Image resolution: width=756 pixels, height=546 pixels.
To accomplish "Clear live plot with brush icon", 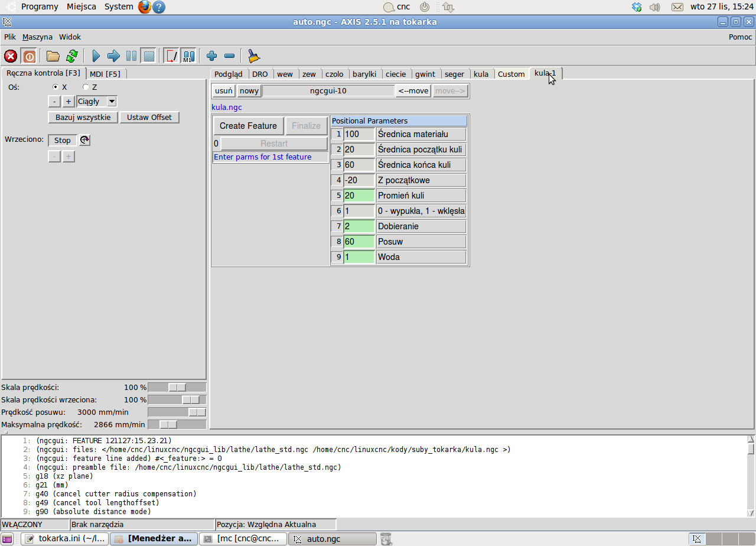I will tap(253, 56).
